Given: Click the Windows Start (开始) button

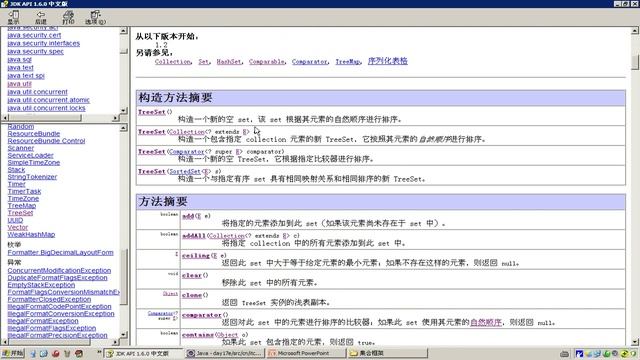Looking at the screenshot, I should 13,353.
